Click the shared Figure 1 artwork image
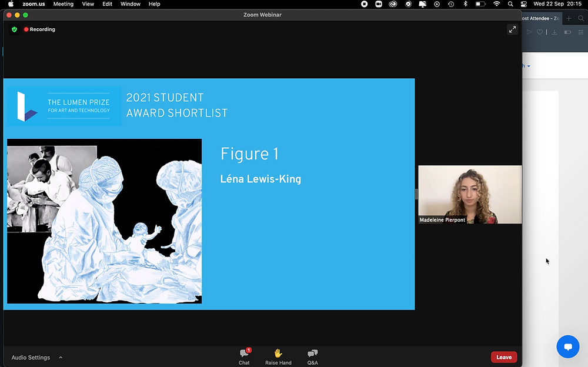This screenshot has width=588, height=367. pos(104,221)
